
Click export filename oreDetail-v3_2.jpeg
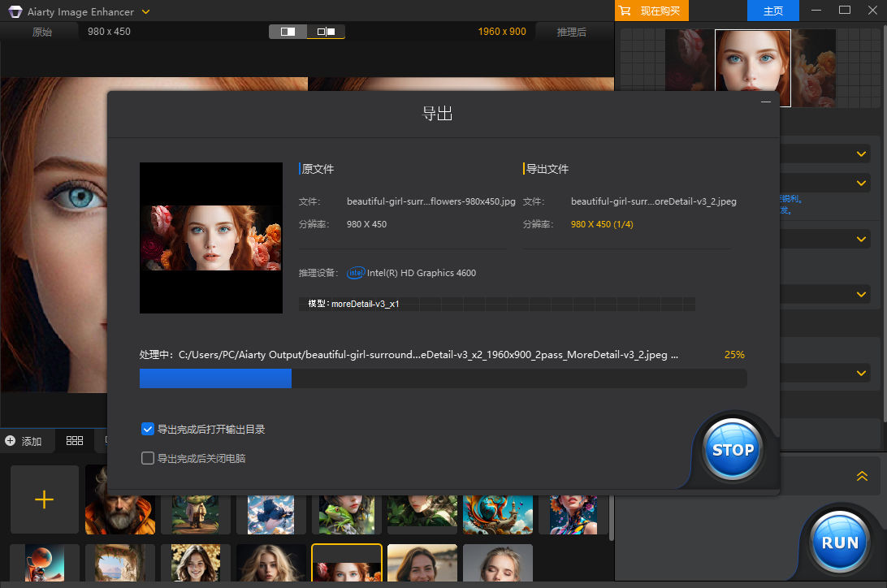point(653,201)
